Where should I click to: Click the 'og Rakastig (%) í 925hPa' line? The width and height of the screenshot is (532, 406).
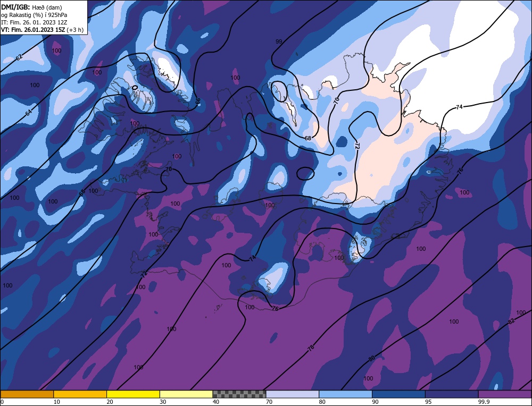click(x=34, y=15)
